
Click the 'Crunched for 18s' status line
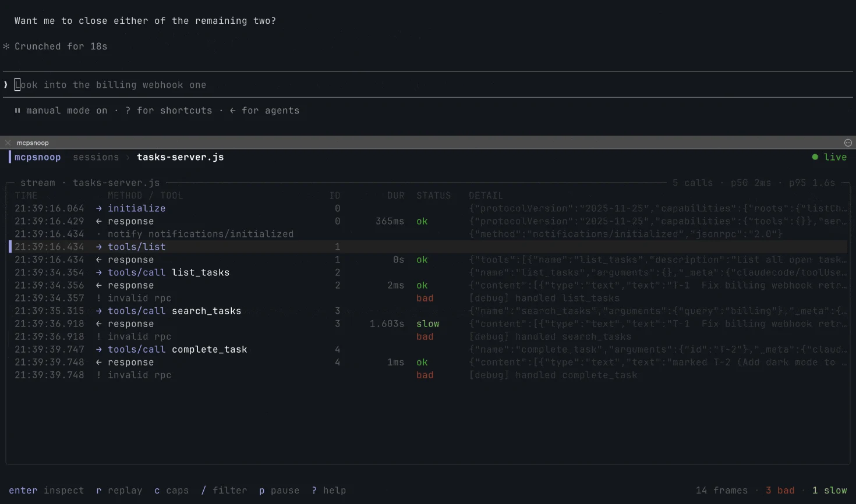click(55, 47)
